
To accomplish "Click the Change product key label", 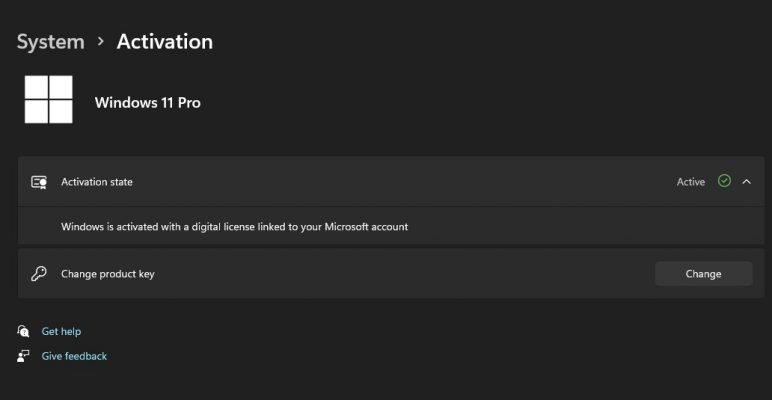I will (108, 274).
